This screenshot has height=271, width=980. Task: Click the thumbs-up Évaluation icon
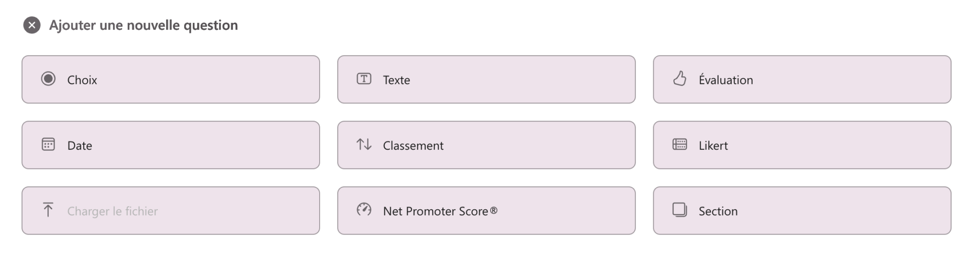(x=679, y=79)
